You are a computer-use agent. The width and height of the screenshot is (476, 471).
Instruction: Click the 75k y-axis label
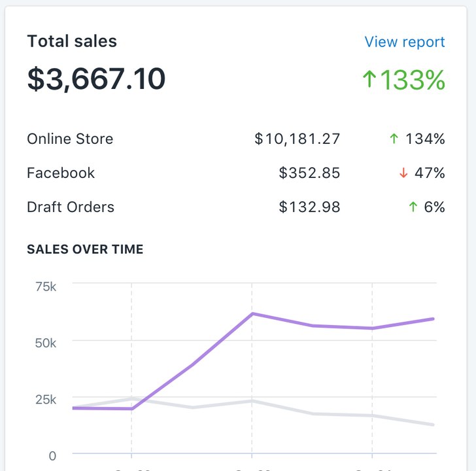pyautogui.click(x=46, y=287)
